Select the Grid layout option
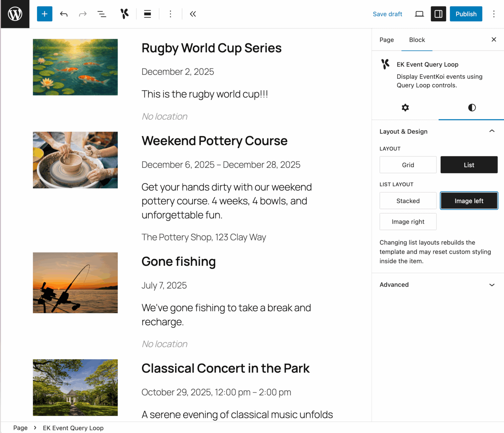Image resolution: width=504 pixels, height=433 pixels. point(408,165)
